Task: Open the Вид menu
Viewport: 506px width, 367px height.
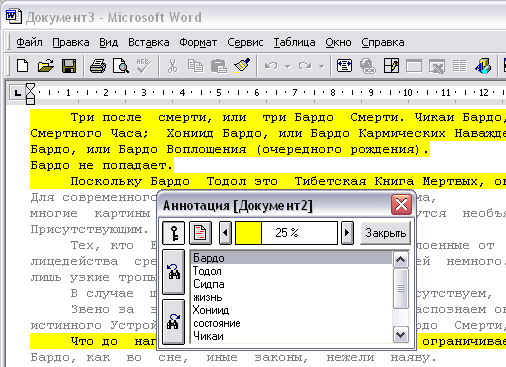Action: click(x=109, y=42)
